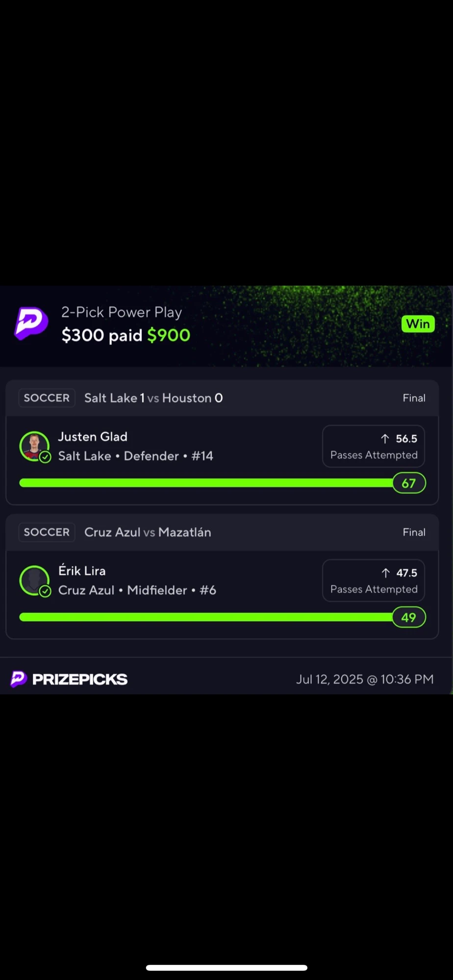Tap the PrizePicks footer logo icon
The width and height of the screenshot is (453, 980).
[18, 679]
